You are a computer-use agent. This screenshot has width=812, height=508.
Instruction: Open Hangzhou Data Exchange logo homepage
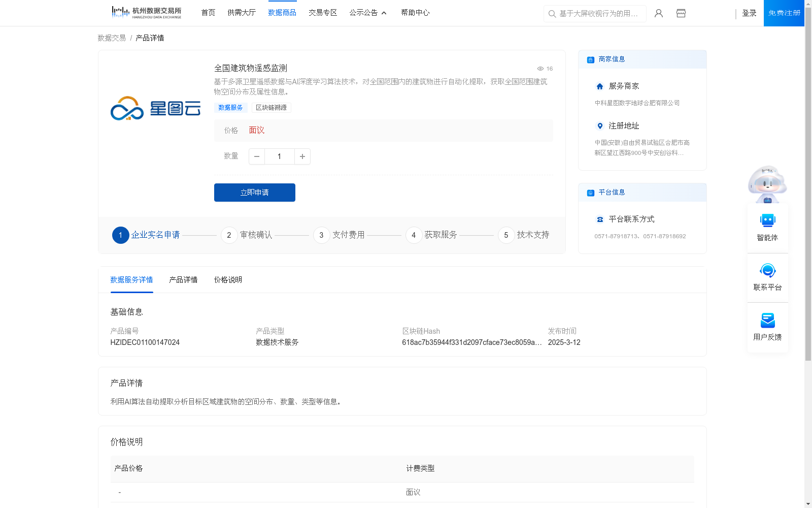click(x=147, y=13)
